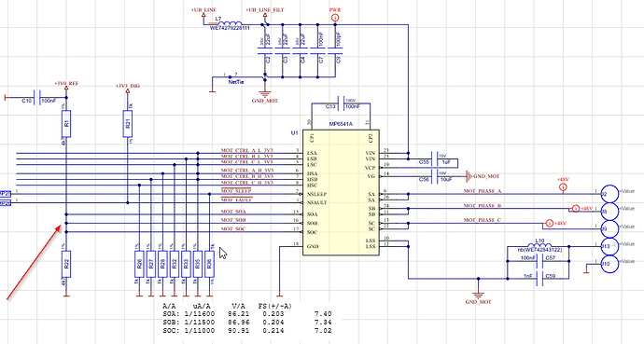Select pull-down resistor R33
644x344 pixels.
click(186, 264)
